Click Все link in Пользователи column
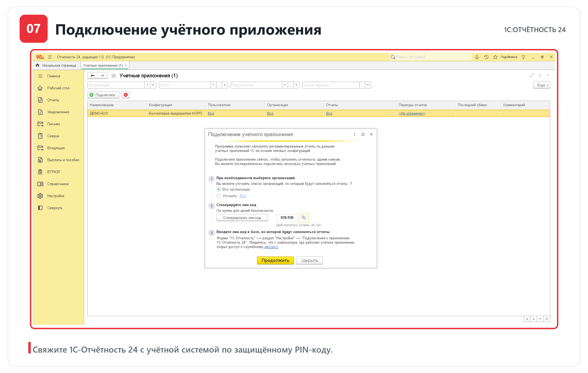 (211, 113)
